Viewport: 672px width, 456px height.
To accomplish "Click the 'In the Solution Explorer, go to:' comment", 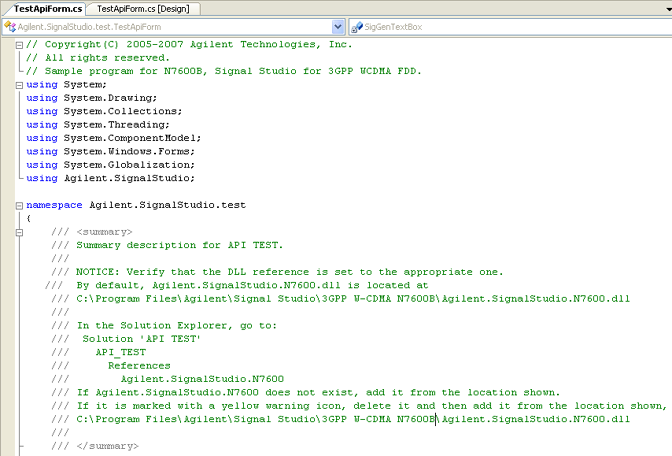I will (164, 326).
